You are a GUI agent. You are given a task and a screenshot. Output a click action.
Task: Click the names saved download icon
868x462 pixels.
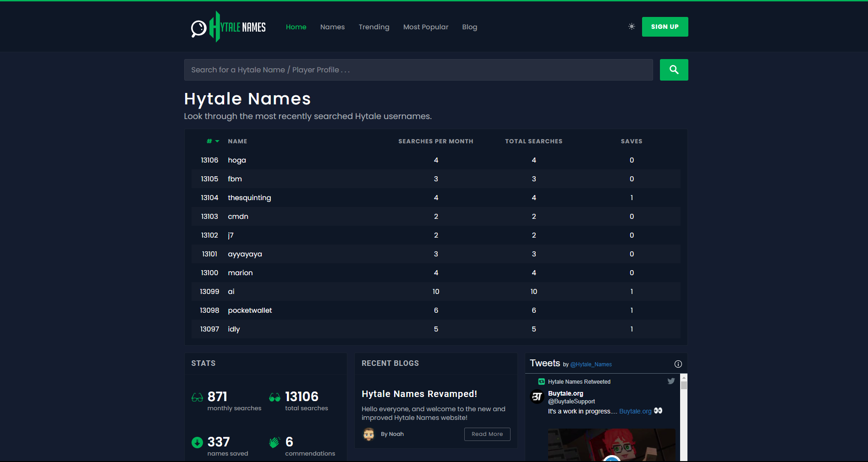click(197, 442)
